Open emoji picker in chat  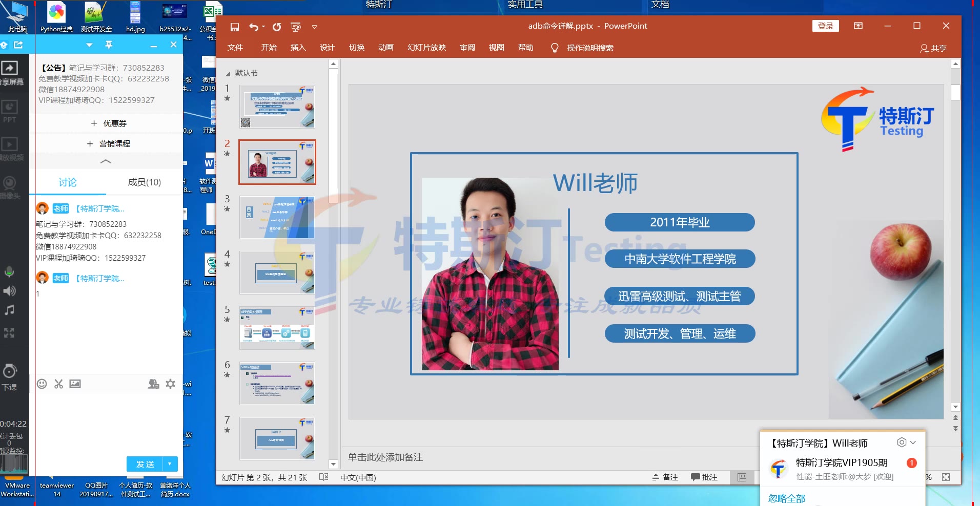42,384
